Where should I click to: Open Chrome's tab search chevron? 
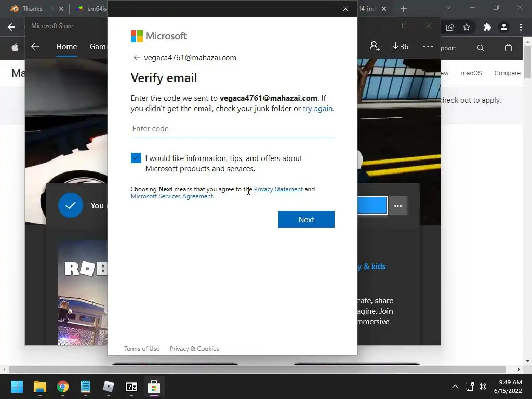point(448,7)
